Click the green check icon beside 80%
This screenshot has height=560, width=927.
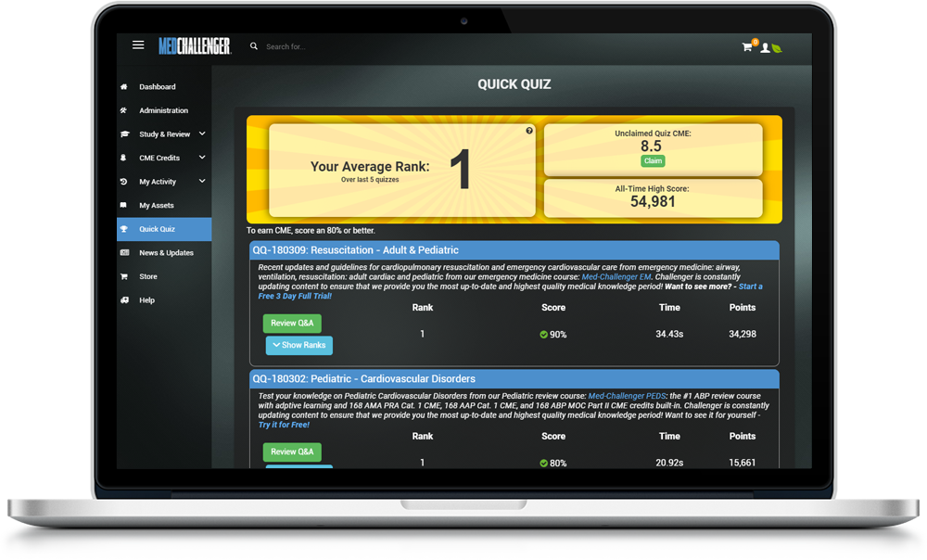pos(543,463)
